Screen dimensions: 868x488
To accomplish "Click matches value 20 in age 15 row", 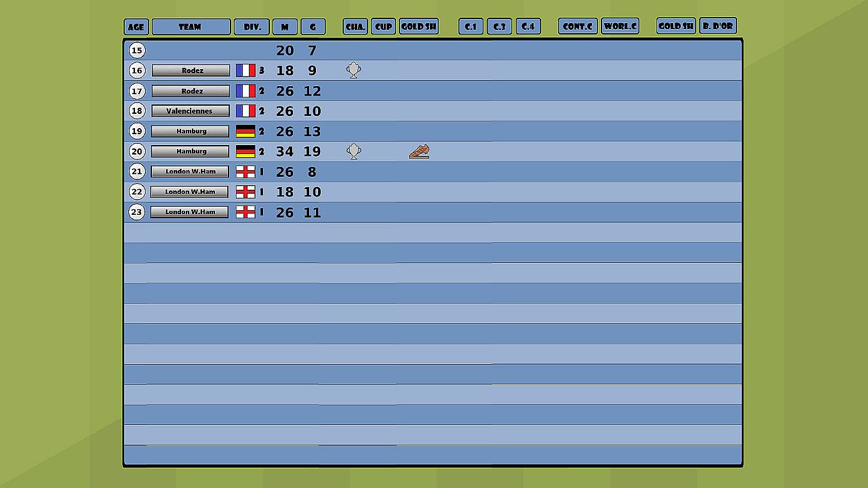I will coord(285,51).
